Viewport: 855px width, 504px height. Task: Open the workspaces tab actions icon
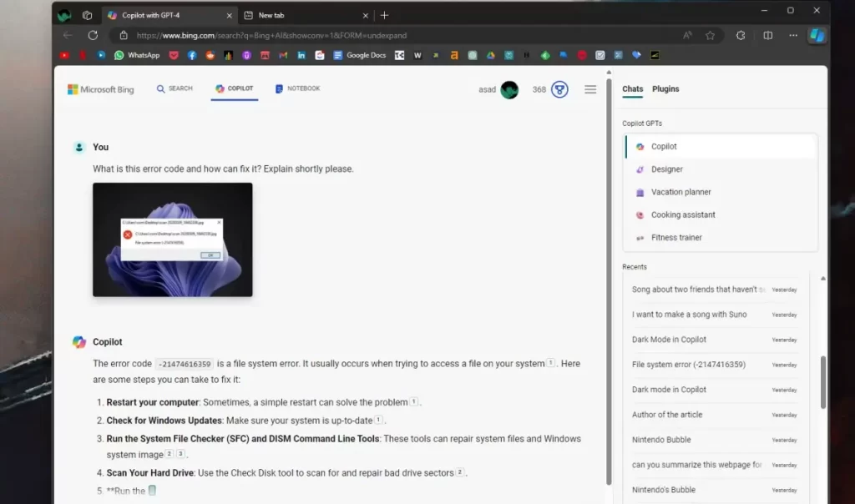(x=87, y=15)
